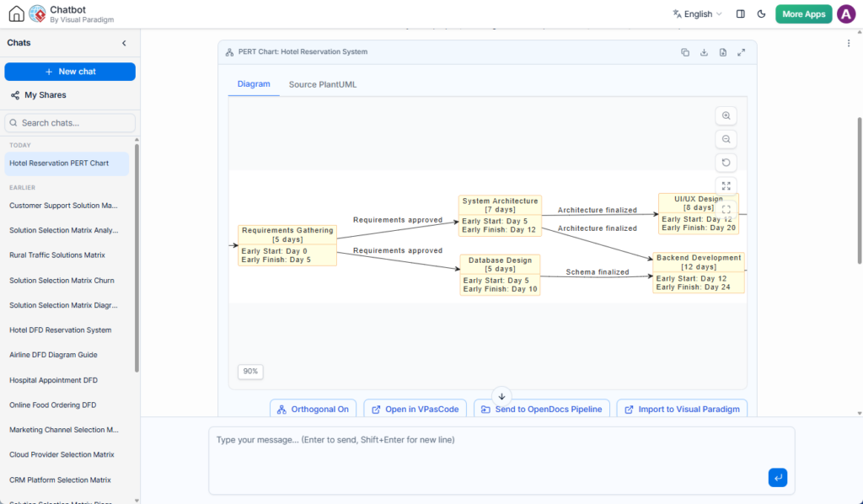Select the Diagram tab
This screenshot has width=863, height=504.
tap(254, 84)
